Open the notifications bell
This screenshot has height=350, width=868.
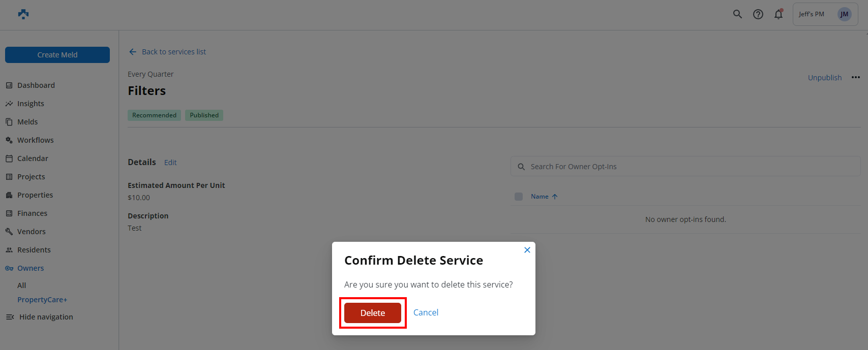click(x=779, y=14)
